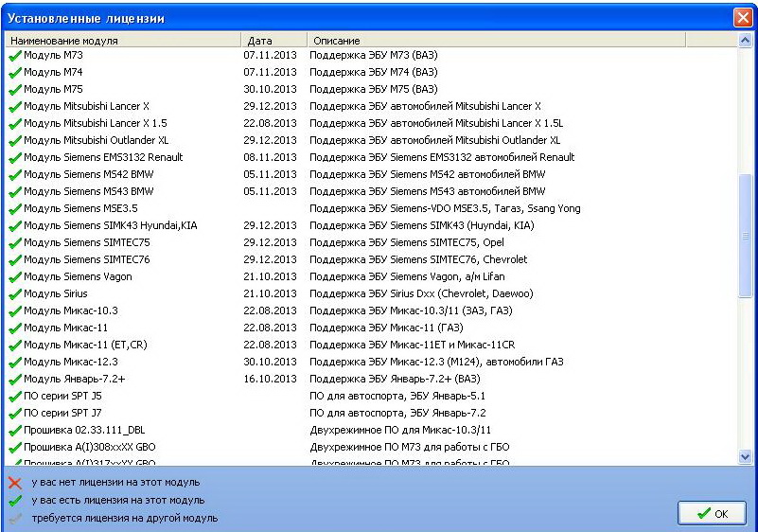The image size is (758, 532).
Task: Click date 30.10.2013 of Модуль M75
Action: (x=270, y=89)
